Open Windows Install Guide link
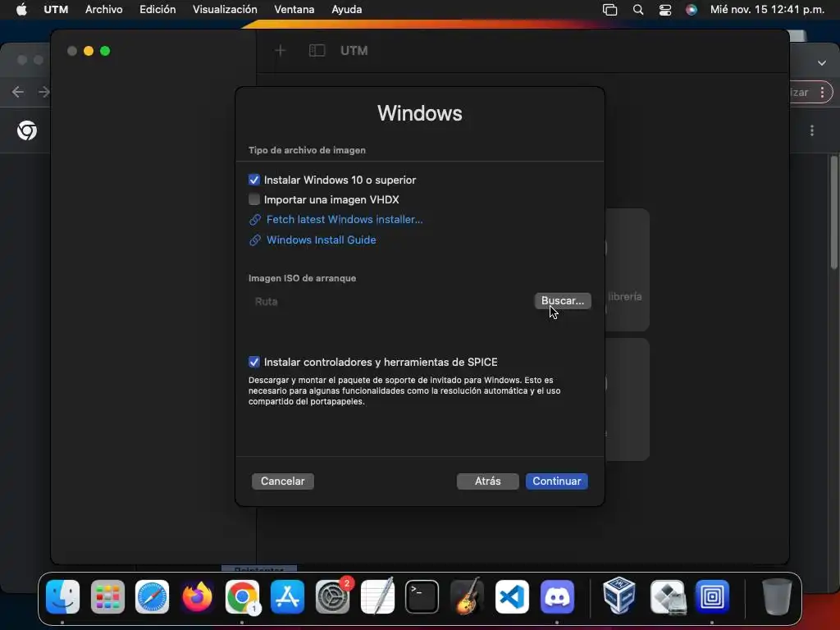 click(321, 240)
